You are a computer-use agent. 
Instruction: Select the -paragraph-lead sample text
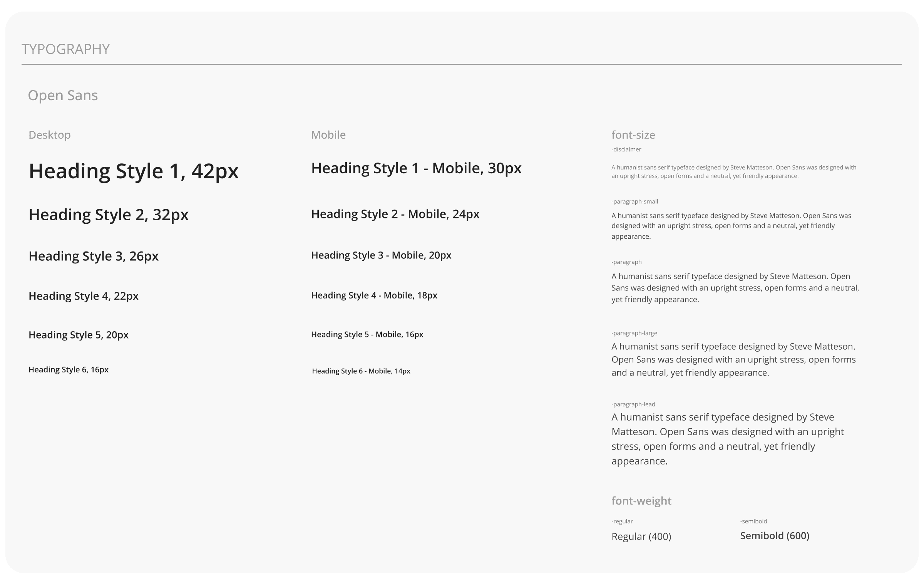point(728,439)
